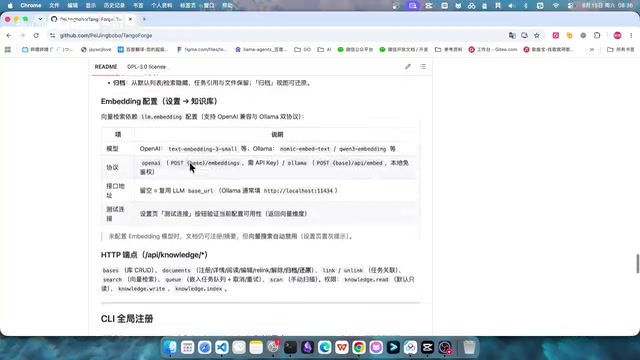The width and height of the screenshot is (640, 360).
Task: Open Microsoft Edge from the dock
Action: click(x=324, y=347)
